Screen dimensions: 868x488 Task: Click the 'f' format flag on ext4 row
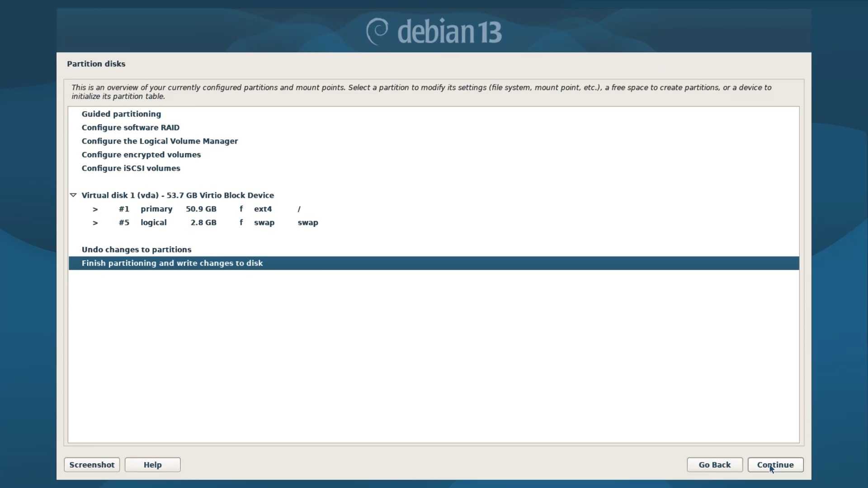[241, 209]
